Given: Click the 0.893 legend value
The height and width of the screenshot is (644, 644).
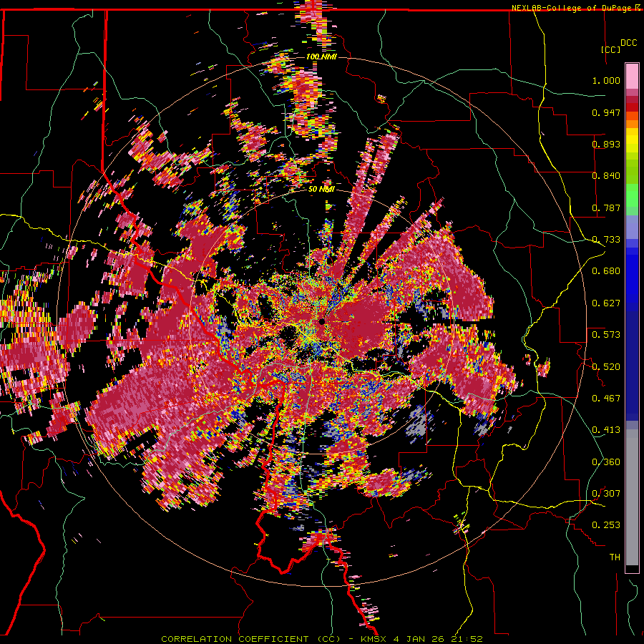Looking at the screenshot, I should click(x=606, y=144).
